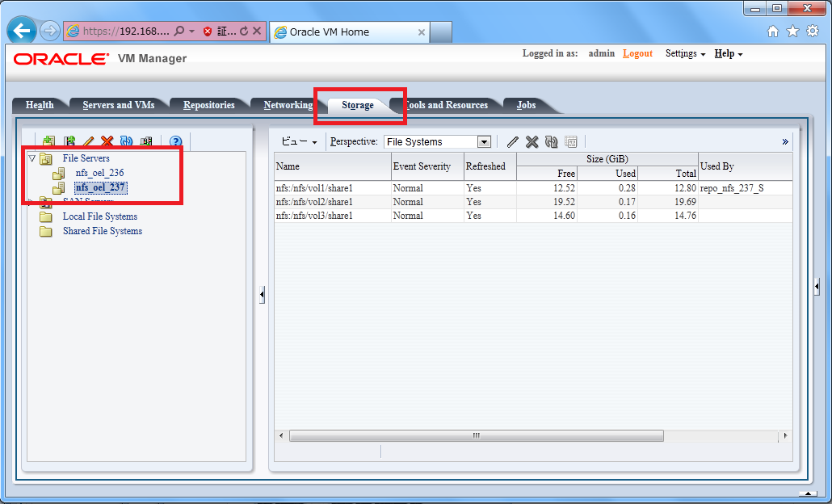This screenshot has width=832, height=504.
Task: Open the ビュー menu dropdown
Action: pyautogui.click(x=299, y=141)
